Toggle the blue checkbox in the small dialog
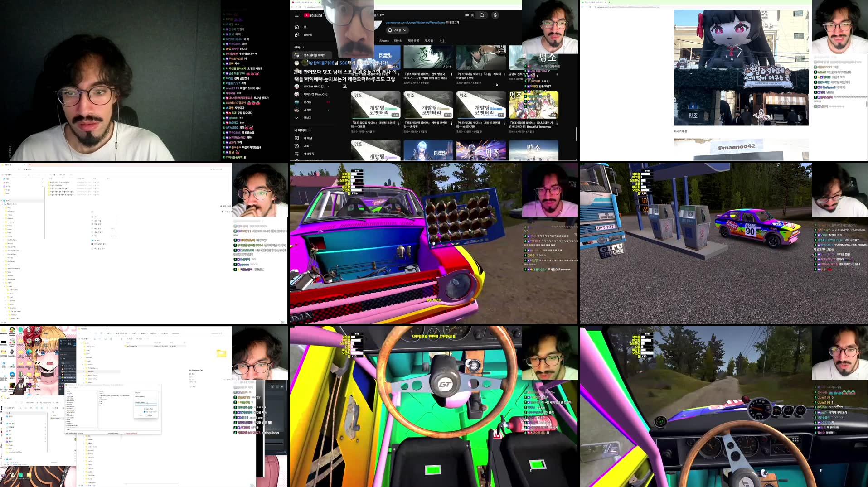 (x=145, y=412)
